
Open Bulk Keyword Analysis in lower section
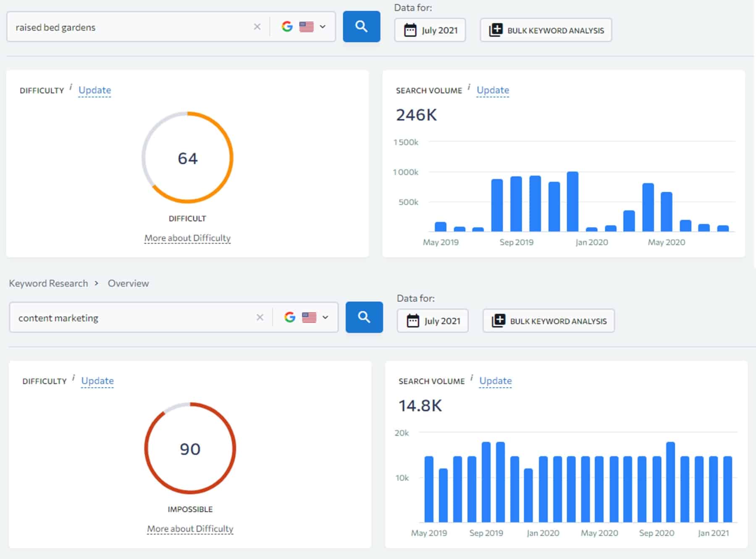[549, 321]
